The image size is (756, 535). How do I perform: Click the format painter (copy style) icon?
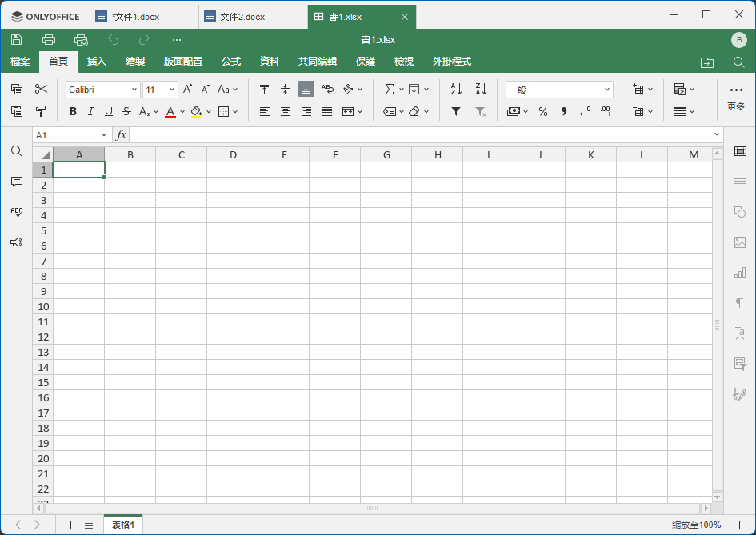tap(42, 112)
